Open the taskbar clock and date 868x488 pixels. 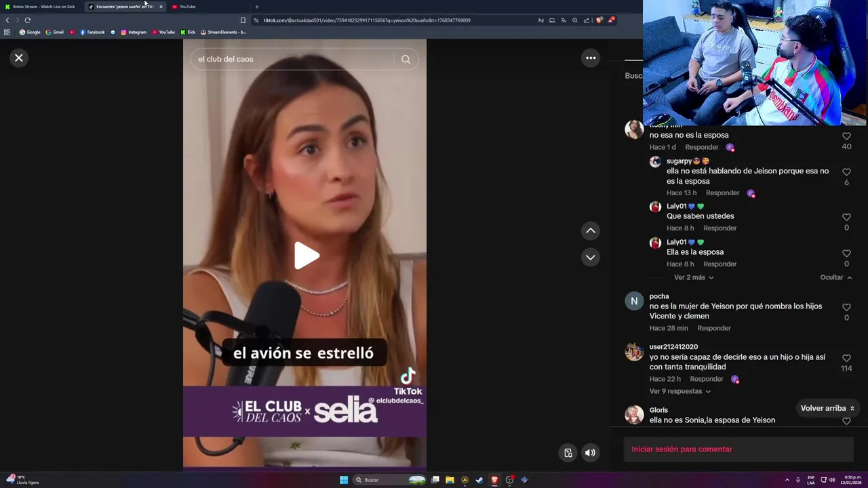click(852, 480)
